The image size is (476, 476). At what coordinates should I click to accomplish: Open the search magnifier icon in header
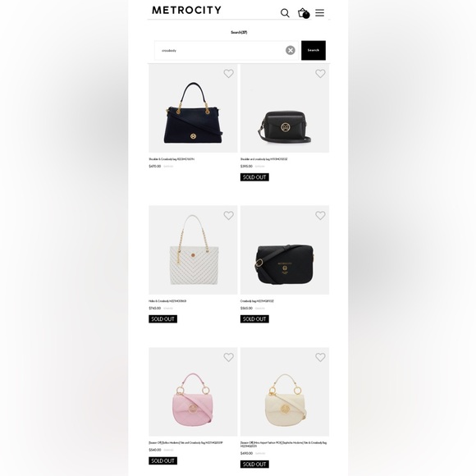[x=285, y=13]
